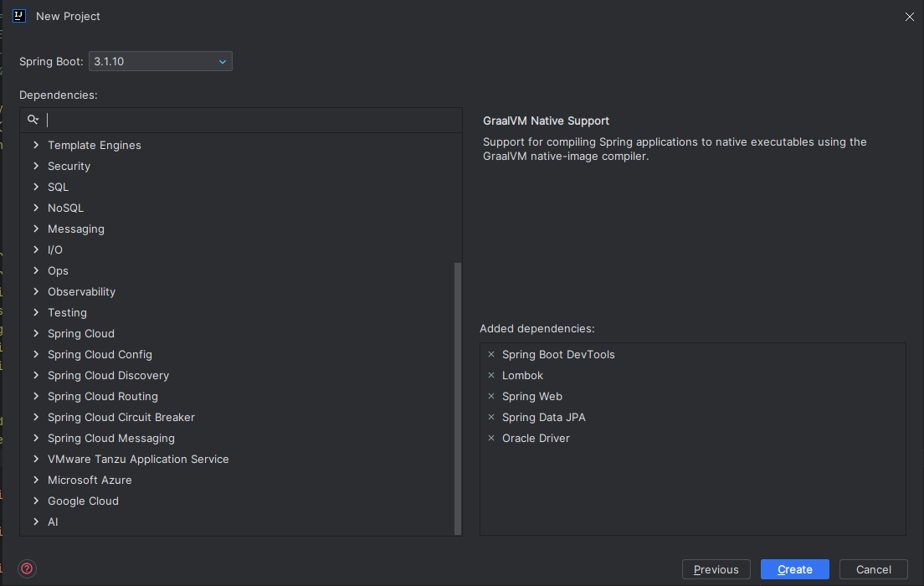This screenshot has height=586, width=924.
Task: Expand the Microsoft Azure category
Action: pyautogui.click(x=36, y=480)
